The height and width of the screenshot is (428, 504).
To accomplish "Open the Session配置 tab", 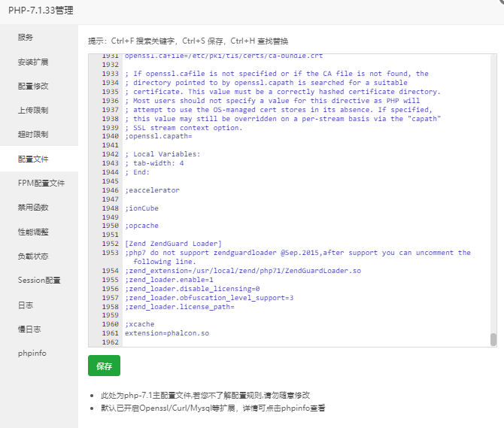I will pyautogui.click(x=39, y=281).
